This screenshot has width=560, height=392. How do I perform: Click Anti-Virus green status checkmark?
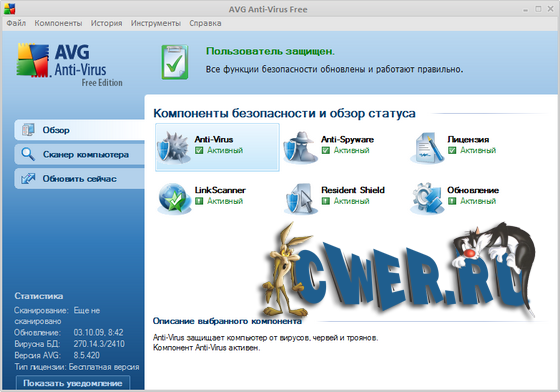pos(199,150)
